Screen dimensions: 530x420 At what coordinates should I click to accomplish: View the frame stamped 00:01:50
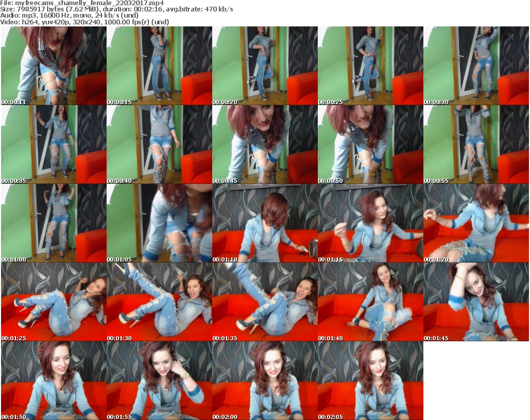54,381
